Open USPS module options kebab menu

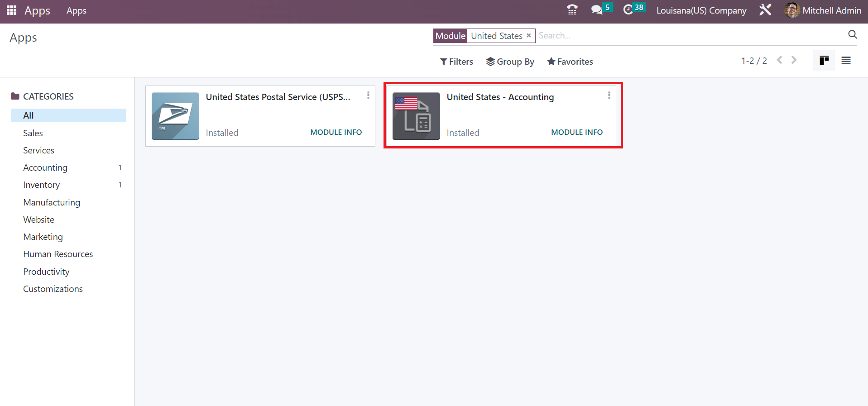pyautogui.click(x=368, y=96)
